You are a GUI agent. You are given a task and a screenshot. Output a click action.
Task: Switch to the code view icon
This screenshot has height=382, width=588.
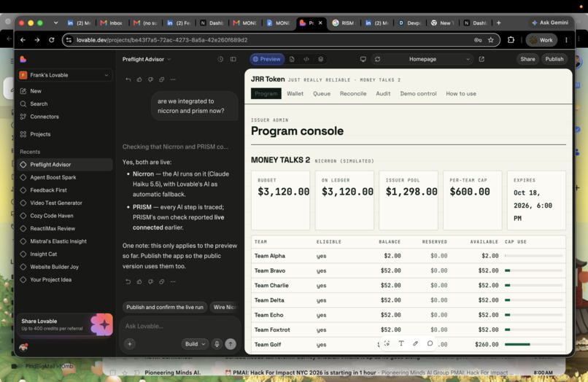click(x=306, y=59)
